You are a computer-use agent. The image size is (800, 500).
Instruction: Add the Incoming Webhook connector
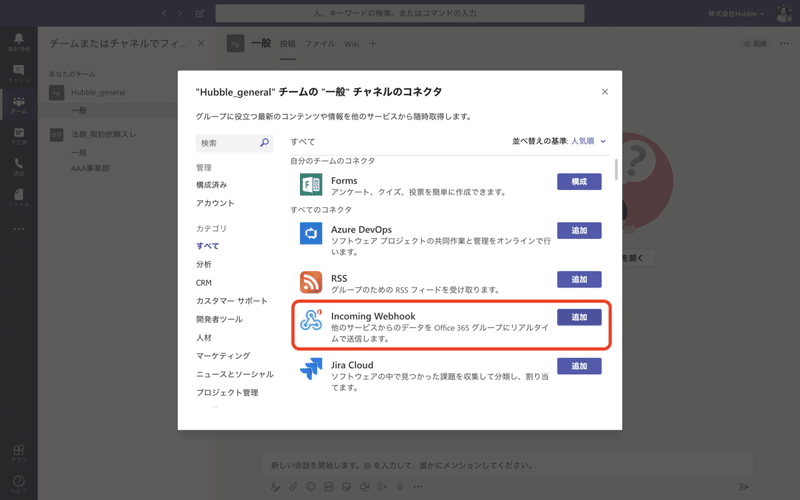pyautogui.click(x=579, y=317)
